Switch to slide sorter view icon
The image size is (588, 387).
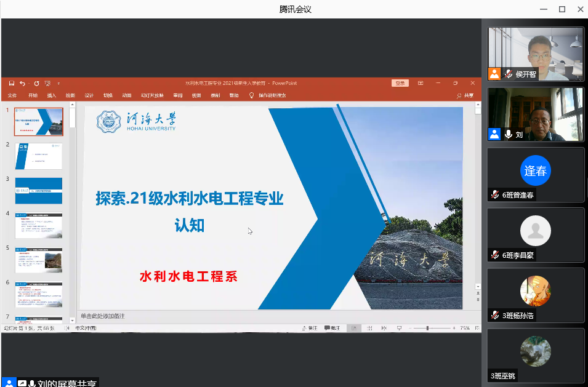point(368,329)
